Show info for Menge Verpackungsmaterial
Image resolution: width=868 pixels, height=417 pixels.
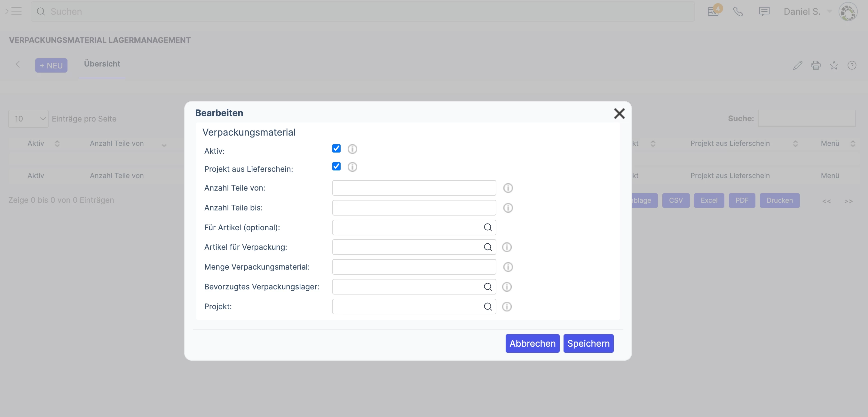point(508,267)
